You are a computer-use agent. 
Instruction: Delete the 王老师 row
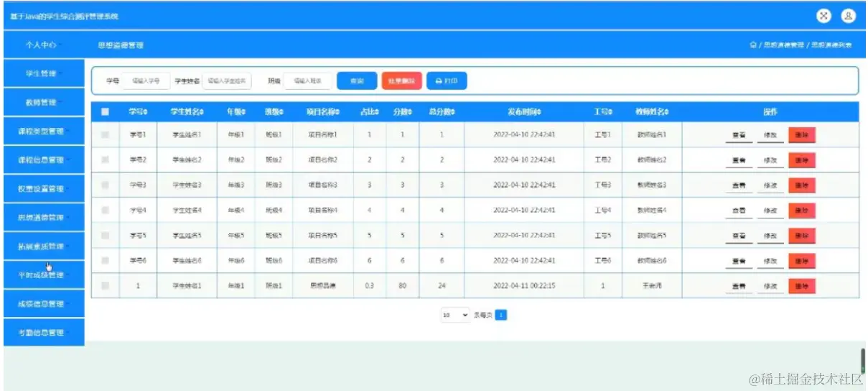tap(802, 286)
